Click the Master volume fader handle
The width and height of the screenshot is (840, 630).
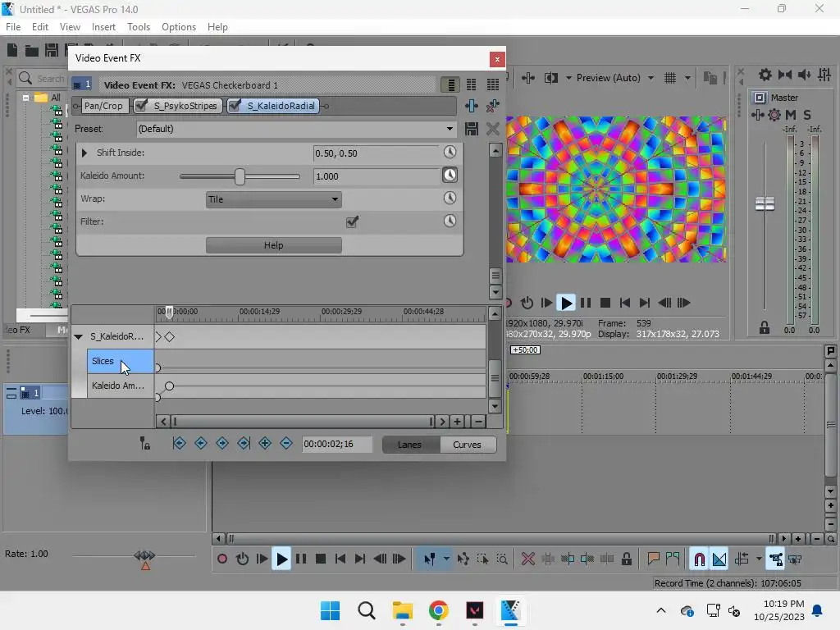point(765,203)
